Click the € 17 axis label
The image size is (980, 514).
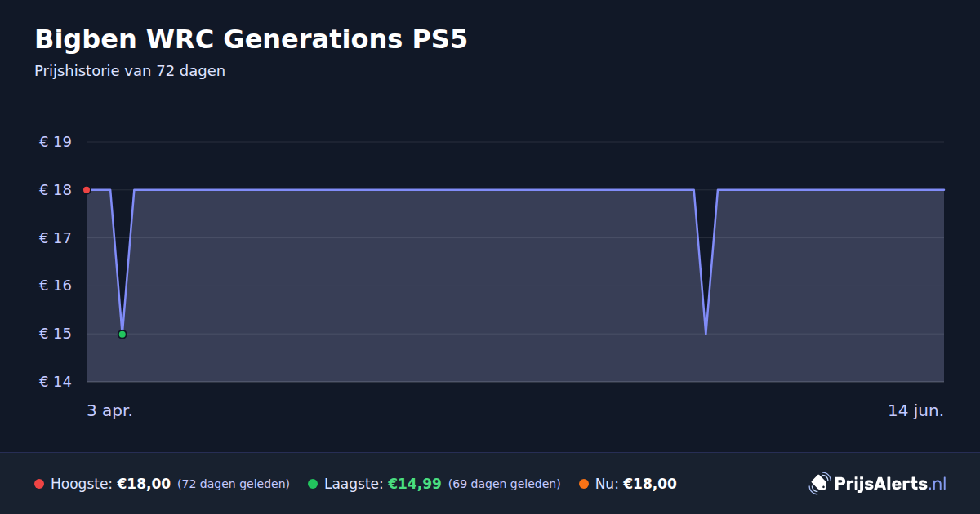[56, 238]
